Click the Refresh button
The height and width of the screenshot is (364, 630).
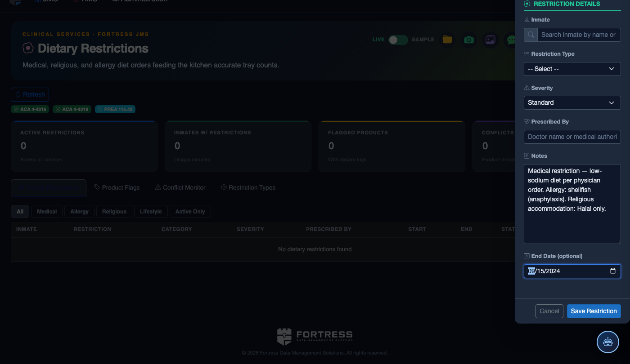[30, 94]
